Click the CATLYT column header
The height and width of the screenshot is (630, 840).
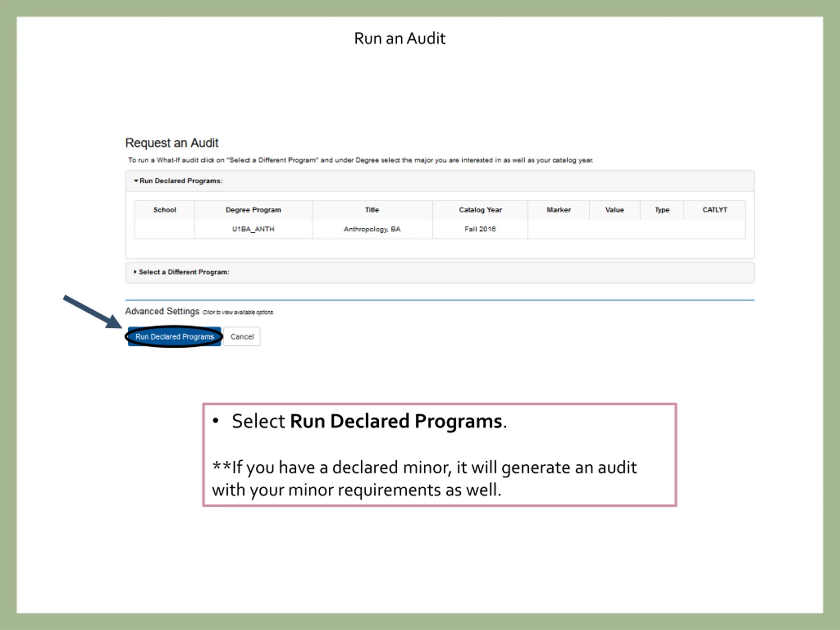click(714, 210)
